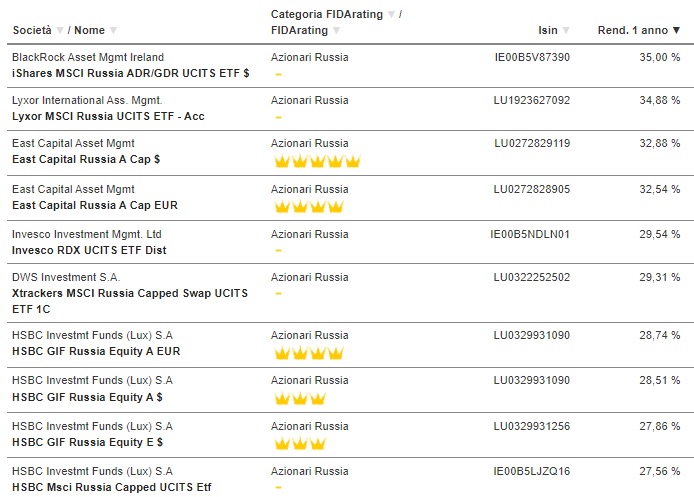Screen dimensions: 694x497
Task: Click the Isin column header label
Action: click(x=548, y=30)
